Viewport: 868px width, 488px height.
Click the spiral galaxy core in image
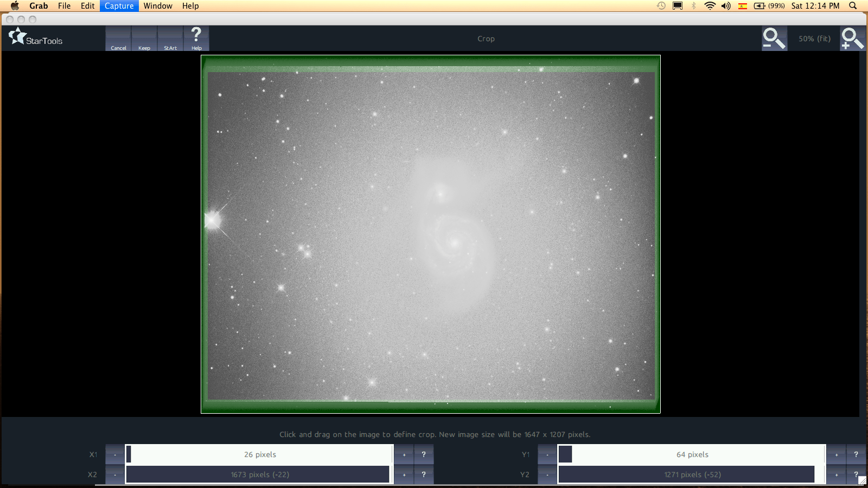[455, 242]
